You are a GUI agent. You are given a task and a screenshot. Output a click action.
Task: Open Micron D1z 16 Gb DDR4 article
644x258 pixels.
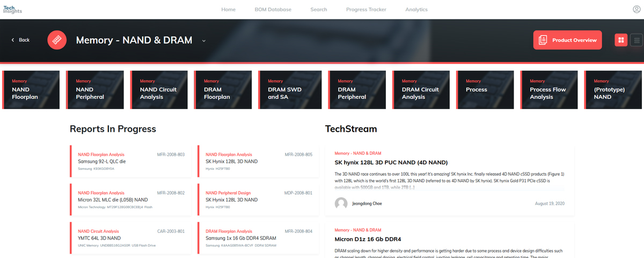click(368, 239)
